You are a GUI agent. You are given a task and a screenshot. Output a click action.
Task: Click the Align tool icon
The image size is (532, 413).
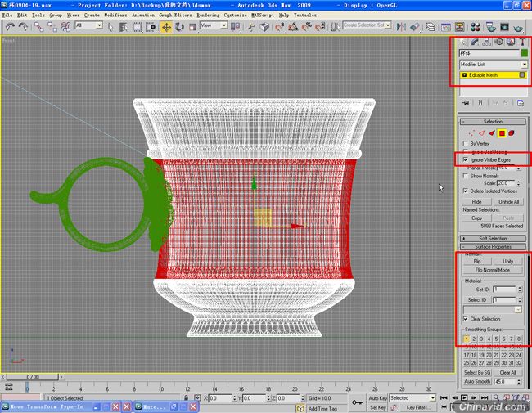[x=414, y=27]
